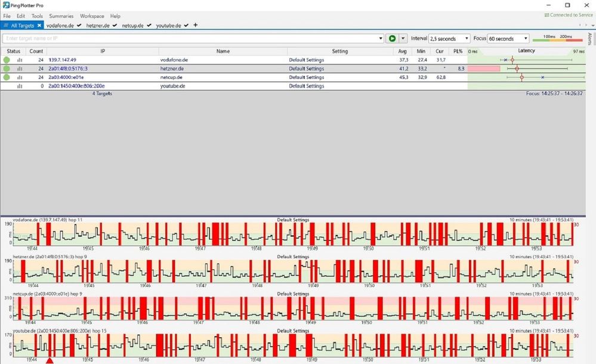Click the youtube.de hop 15 timeline graph

293,345
